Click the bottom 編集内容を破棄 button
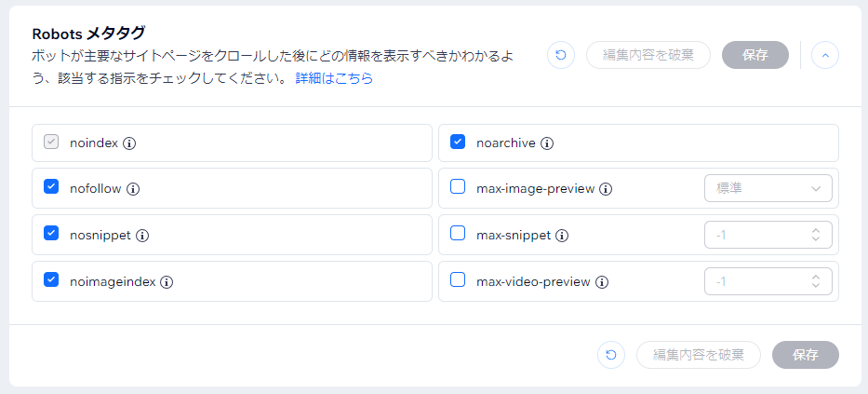 pyautogui.click(x=699, y=355)
